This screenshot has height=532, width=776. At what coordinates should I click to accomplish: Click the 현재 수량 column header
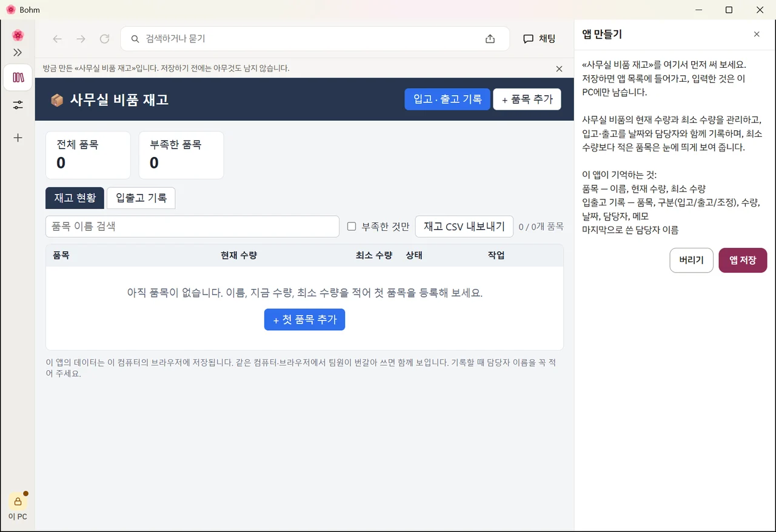click(x=239, y=256)
